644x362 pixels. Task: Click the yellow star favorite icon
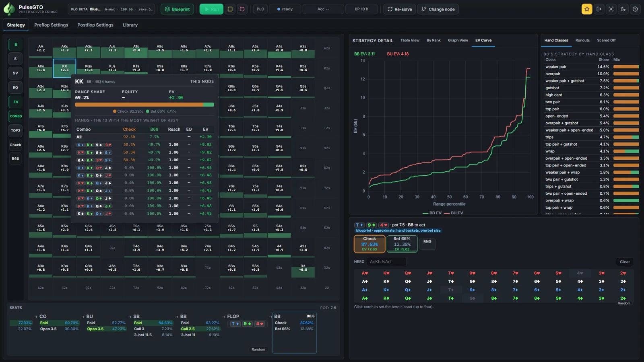point(587,9)
